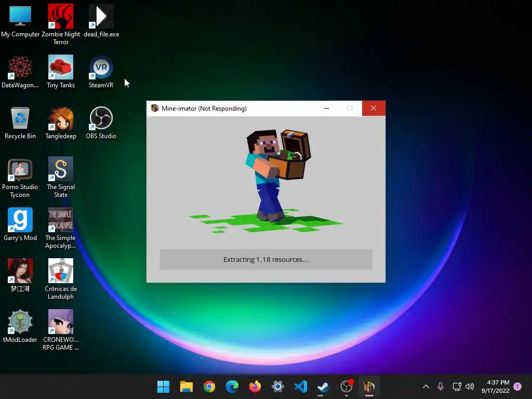
Task: Open the Windows Start menu
Action: (163, 387)
